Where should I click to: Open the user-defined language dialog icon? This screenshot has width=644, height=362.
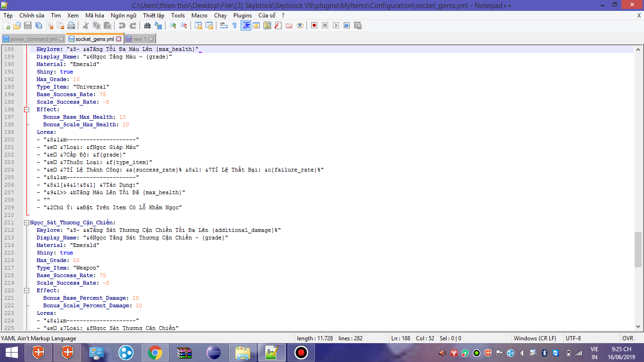[256, 25]
